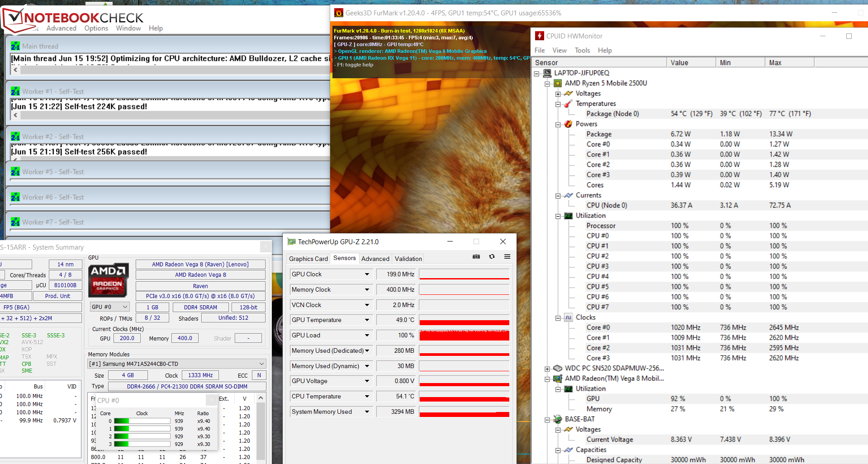Image resolution: width=868 pixels, height=464 pixels.
Task: Click the Worker #5 Self-Test window icon
Action: coord(15,172)
